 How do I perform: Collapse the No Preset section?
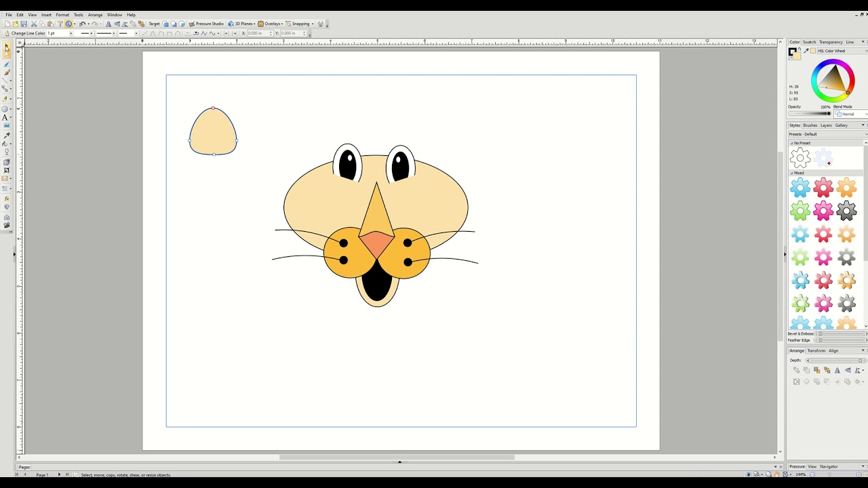[791, 143]
